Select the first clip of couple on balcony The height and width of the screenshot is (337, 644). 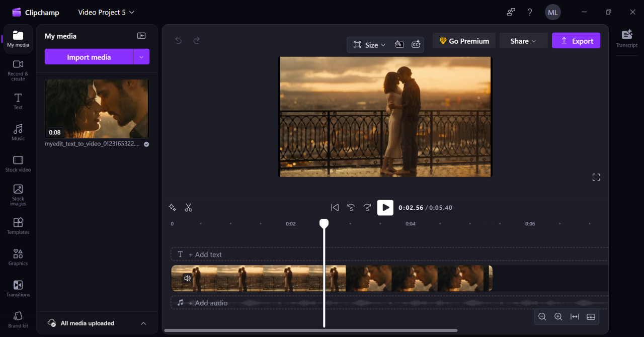pyautogui.click(x=258, y=278)
